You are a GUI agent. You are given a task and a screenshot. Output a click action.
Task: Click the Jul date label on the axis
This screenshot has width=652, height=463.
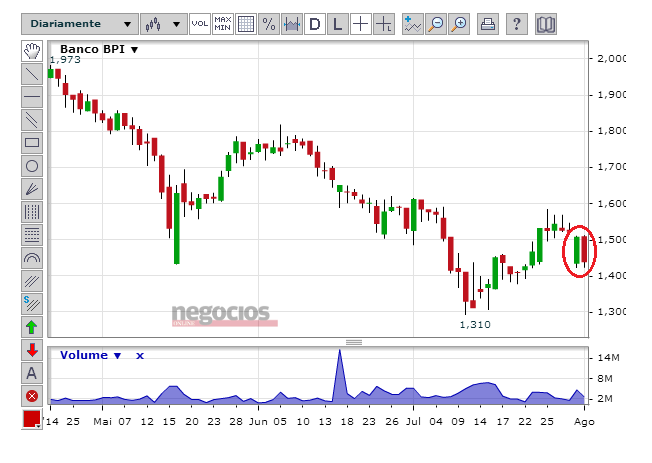[413, 422]
